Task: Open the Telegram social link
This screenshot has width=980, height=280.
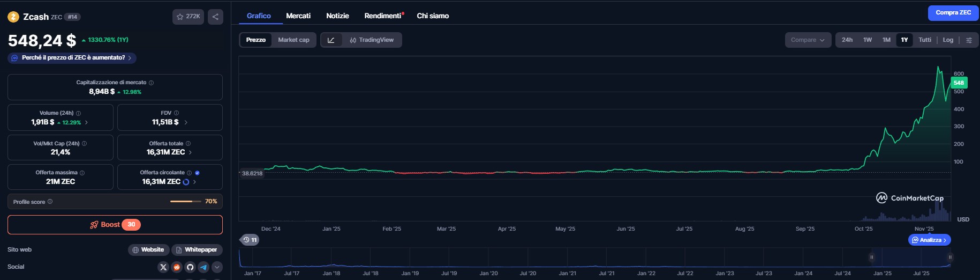Action: (x=203, y=267)
